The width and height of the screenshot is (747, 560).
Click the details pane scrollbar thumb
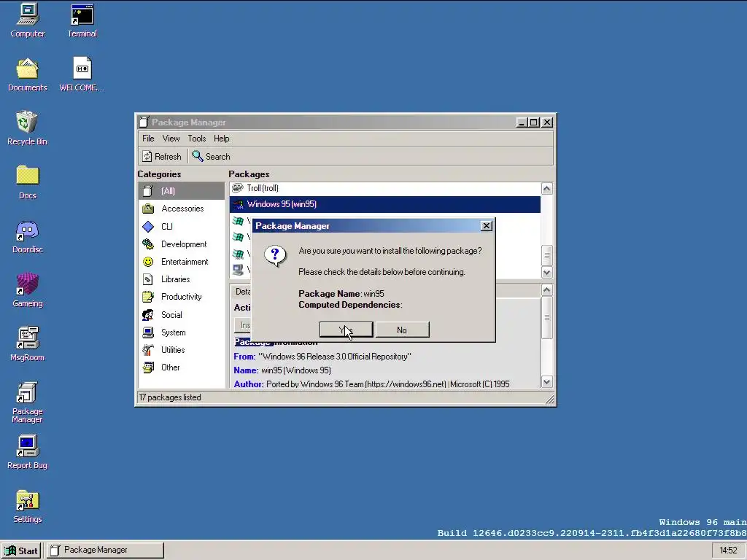(546, 318)
